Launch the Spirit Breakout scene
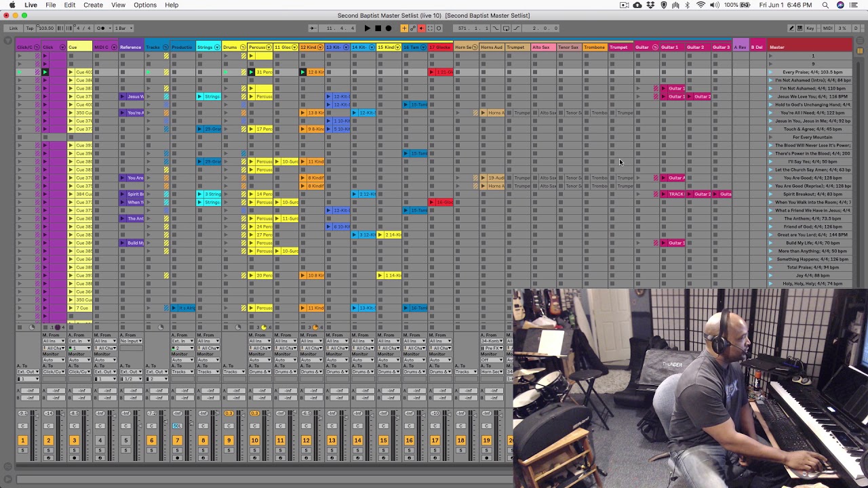Viewport: 868px width, 488px height. click(771, 194)
